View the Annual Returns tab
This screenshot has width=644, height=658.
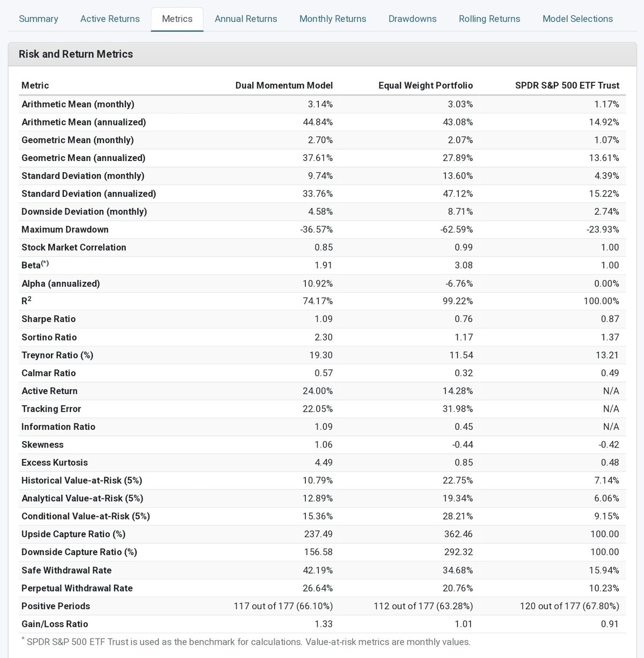246,19
